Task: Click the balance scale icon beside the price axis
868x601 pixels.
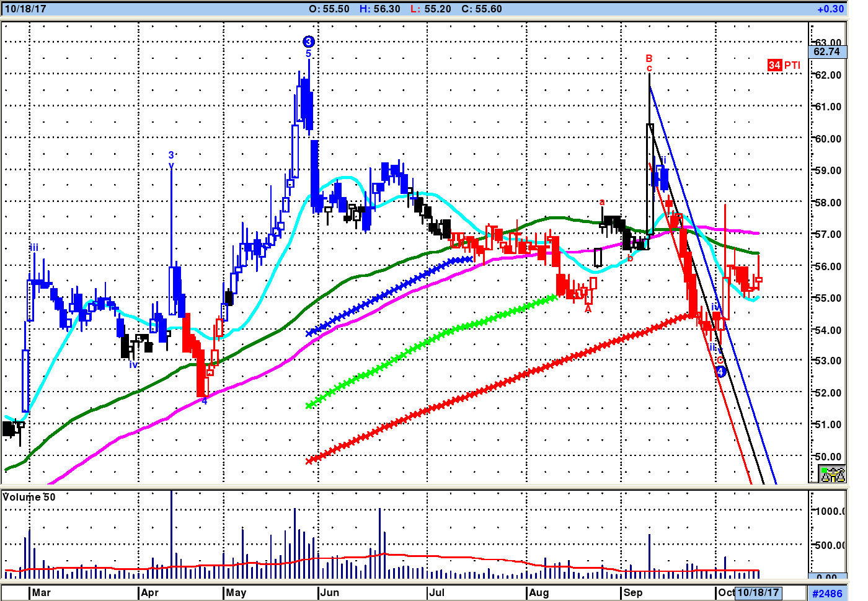Action: click(x=832, y=475)
